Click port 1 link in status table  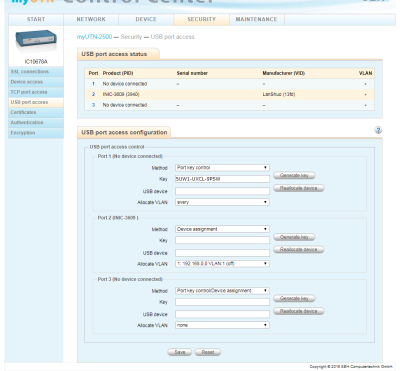[x=93, y=84]
